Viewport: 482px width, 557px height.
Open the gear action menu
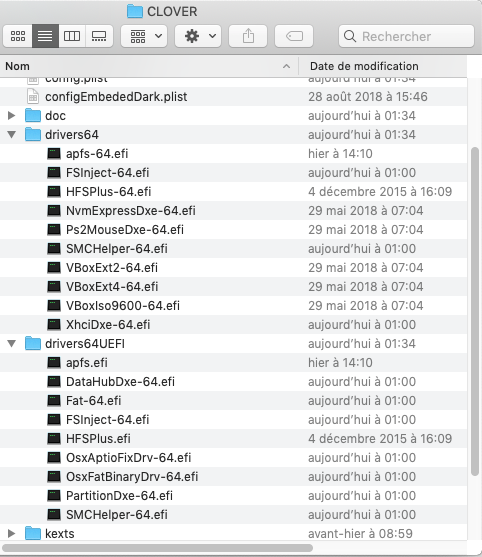point(198,36)
